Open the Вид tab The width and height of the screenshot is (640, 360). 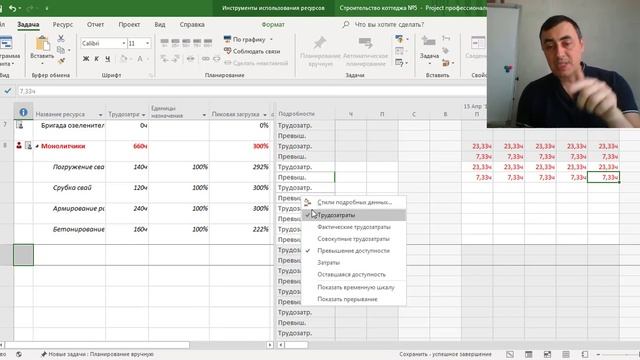click(160, 24)
